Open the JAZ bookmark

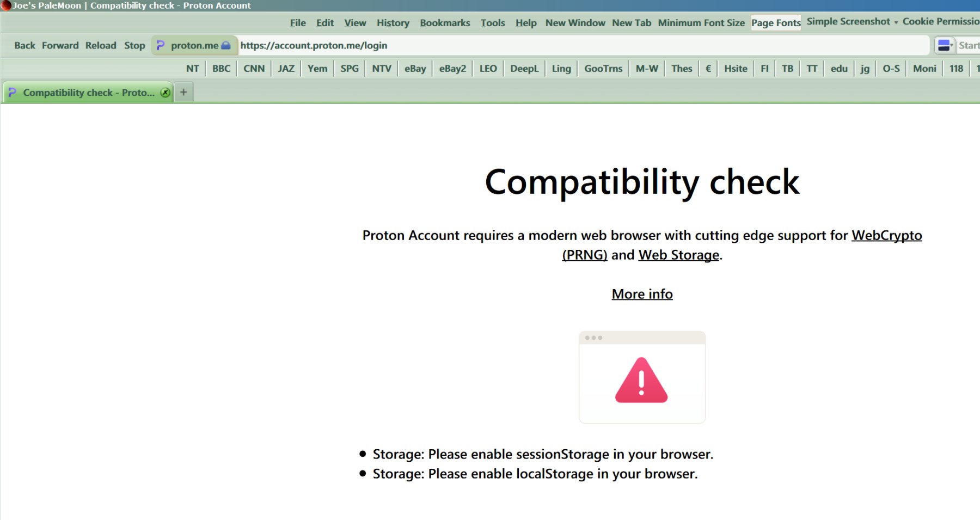(x=286, y=69)
